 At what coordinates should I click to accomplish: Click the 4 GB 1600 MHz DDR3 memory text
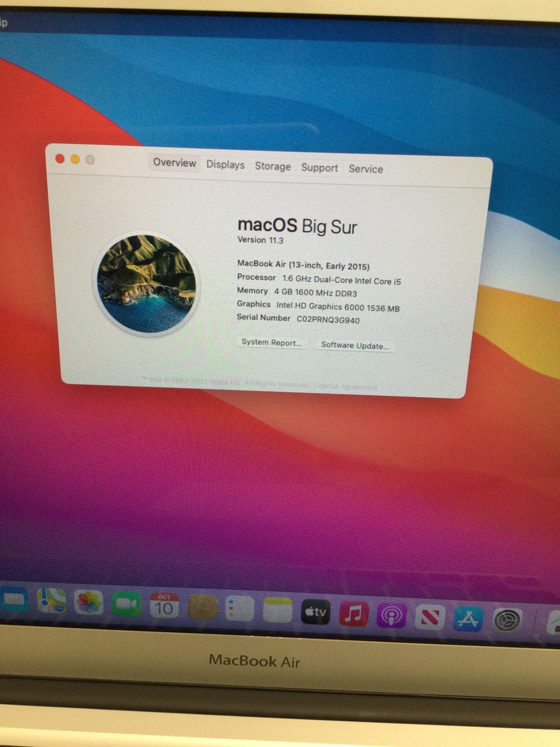click(x=315, y=293)
